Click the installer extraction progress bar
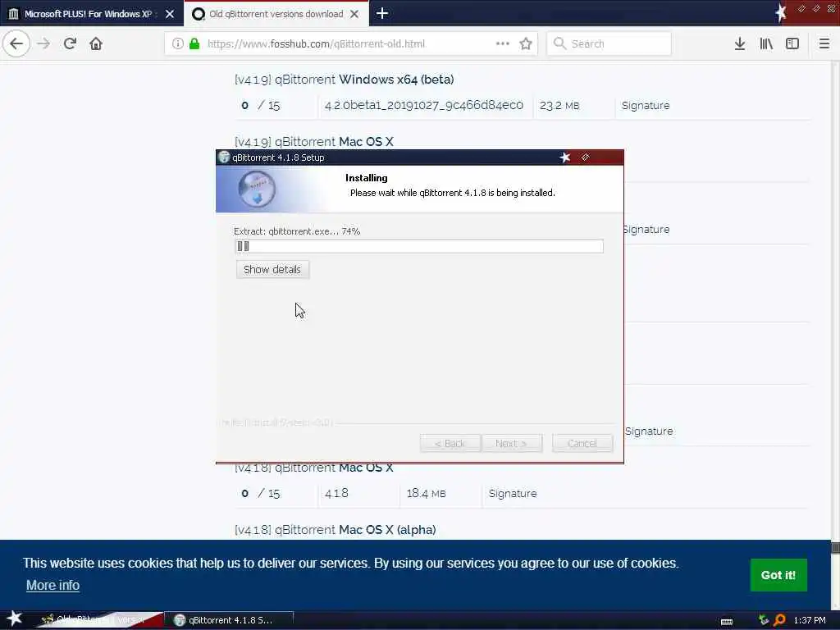This screenshot has height=630, width=840. [x=419, y=246]
